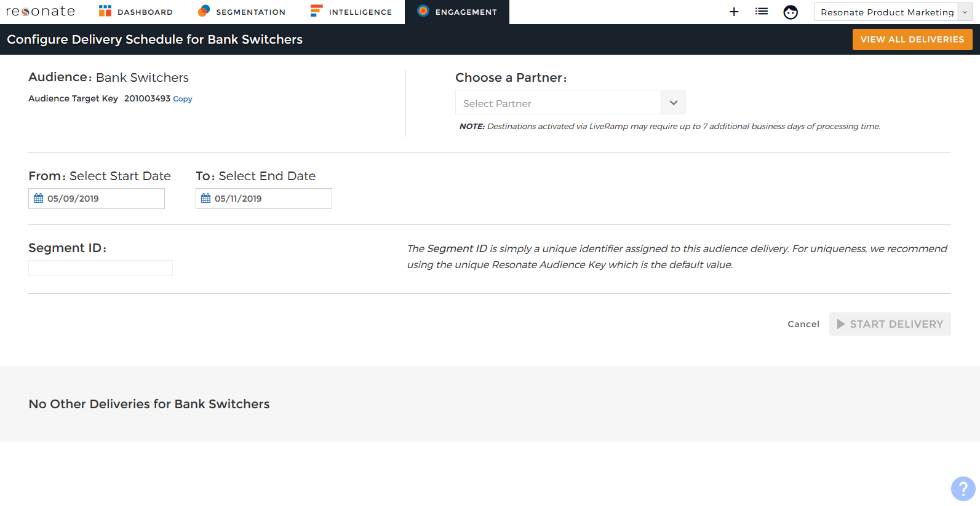Open the Dashboard tab
This screenshot has width=980, height=506.
(x=136, y=12)
